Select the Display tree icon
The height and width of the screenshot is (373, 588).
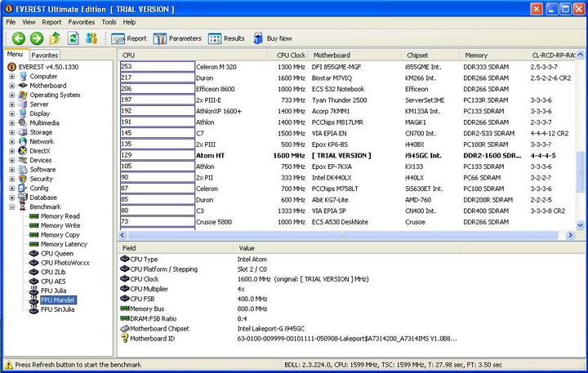tap(23, 113)
